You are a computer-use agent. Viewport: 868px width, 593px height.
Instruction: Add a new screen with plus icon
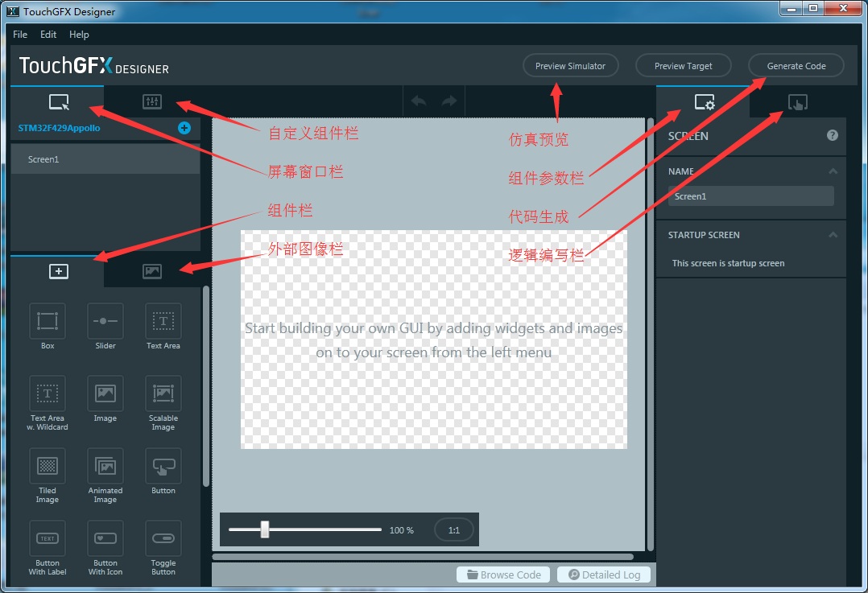click(x=184, y=128)
